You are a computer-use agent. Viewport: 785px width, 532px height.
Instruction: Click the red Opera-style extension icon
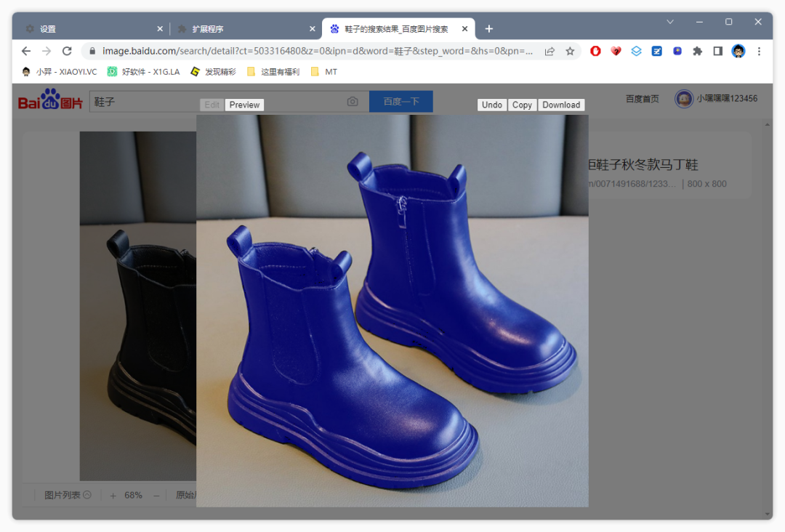(x=595, y=51)
